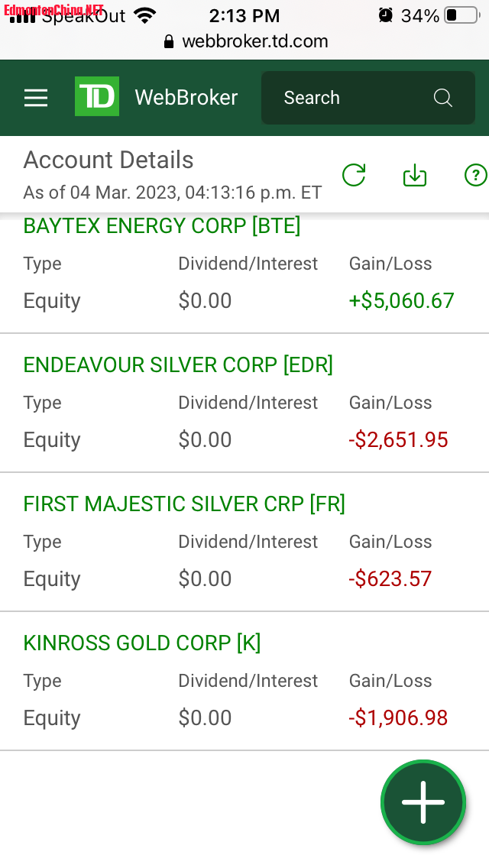Viewport: 489px width, 868px height.
Task: Tap the battery indicator in status bar
Action: point(461,15)
